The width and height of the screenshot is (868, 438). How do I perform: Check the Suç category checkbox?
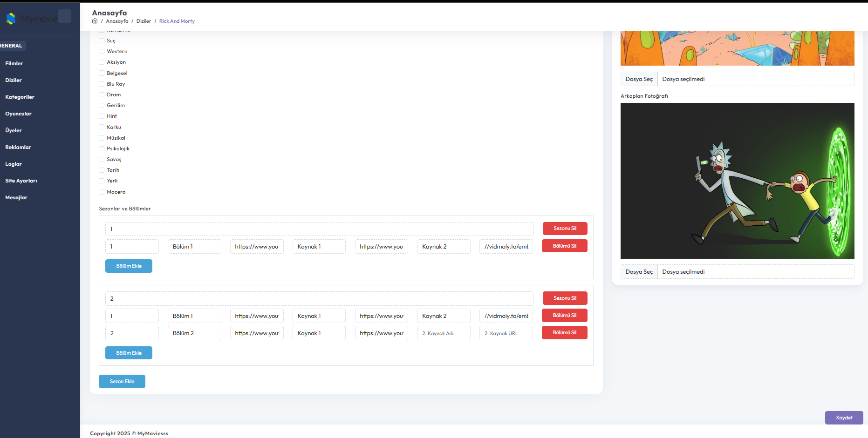[102, 40]
